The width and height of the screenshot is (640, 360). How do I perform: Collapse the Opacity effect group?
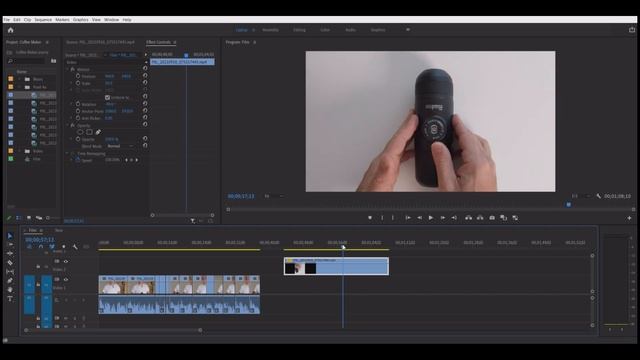(68, 125)
